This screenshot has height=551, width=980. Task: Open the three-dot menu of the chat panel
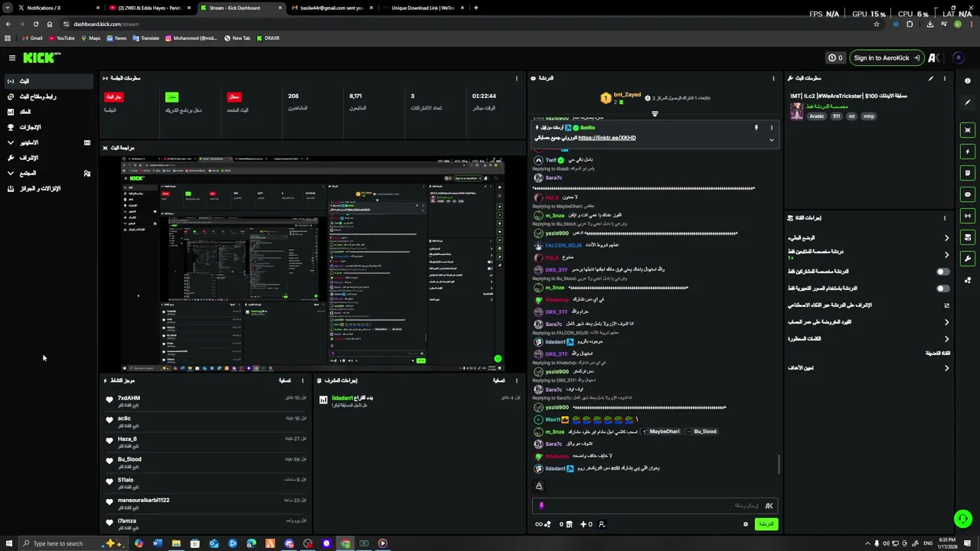[773, 78]
